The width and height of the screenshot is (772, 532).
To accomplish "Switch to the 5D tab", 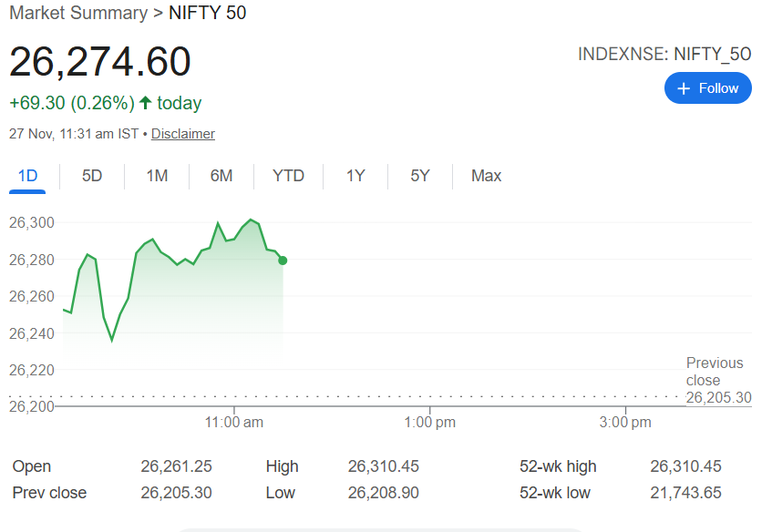I will (x=92, y=176).
